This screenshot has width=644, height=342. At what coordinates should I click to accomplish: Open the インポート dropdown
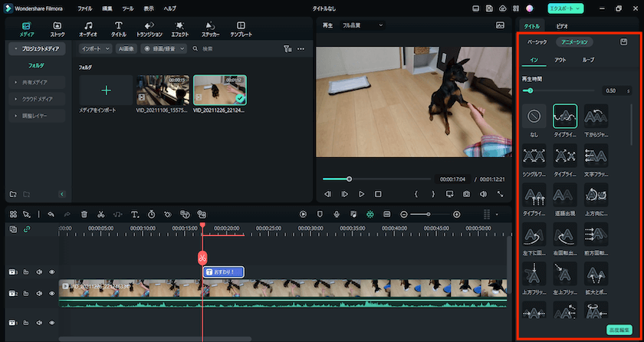tap(96, 48)
